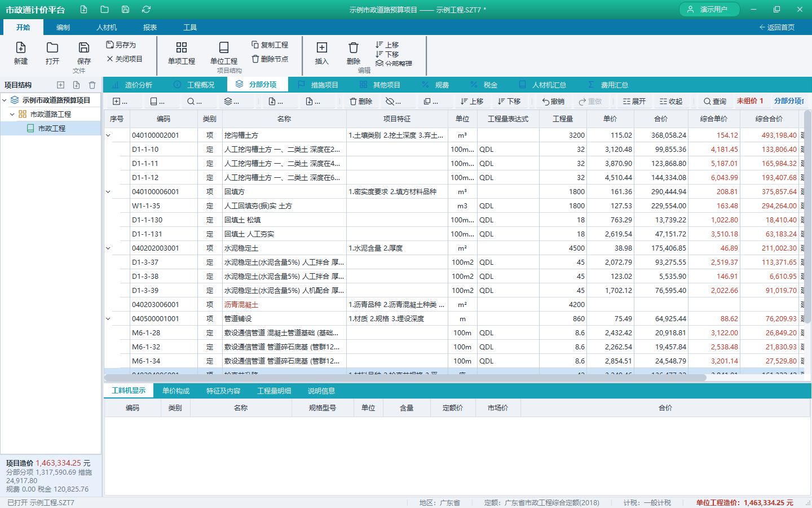This screenshot has height=508, width=812.
Task: Switch to the 措施项目 tab
Action: 318,85
